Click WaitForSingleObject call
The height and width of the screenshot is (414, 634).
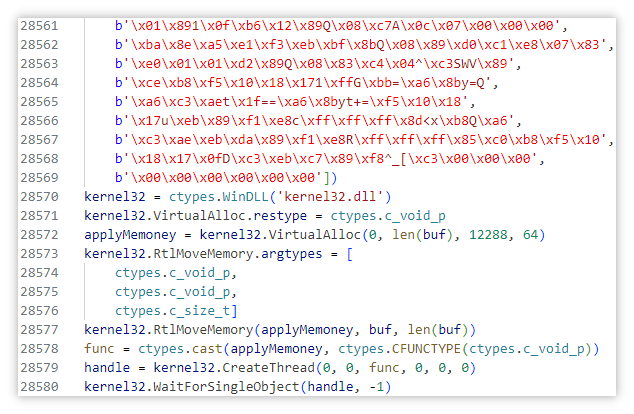[x=237, y=387]
